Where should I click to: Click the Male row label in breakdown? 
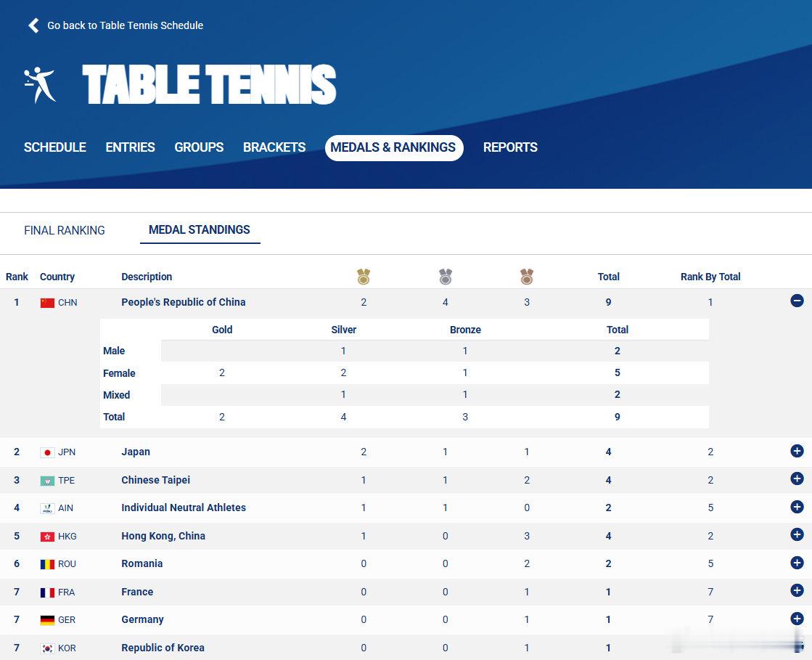point(114,351)
